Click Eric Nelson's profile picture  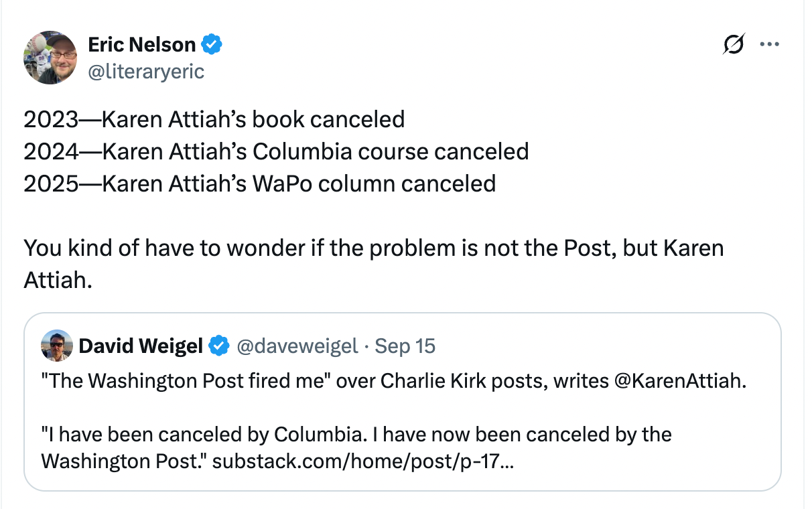[51, 58]
